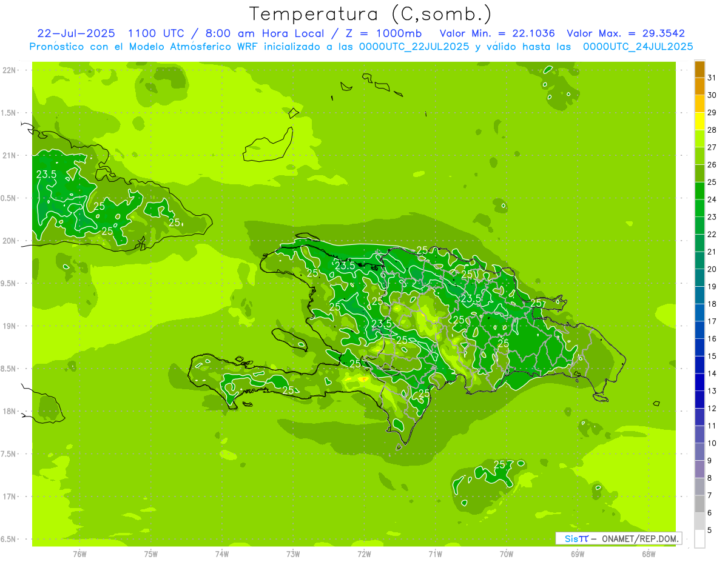Viewport: 728px width, 562px height.
Task: Click the "20" colorbar label
Action: click(x=712, y=269)
